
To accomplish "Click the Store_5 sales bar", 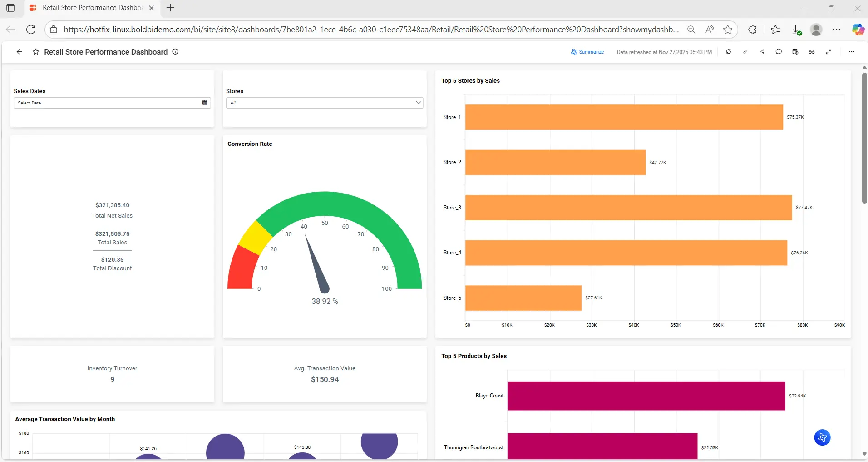I will click(523, 298).
